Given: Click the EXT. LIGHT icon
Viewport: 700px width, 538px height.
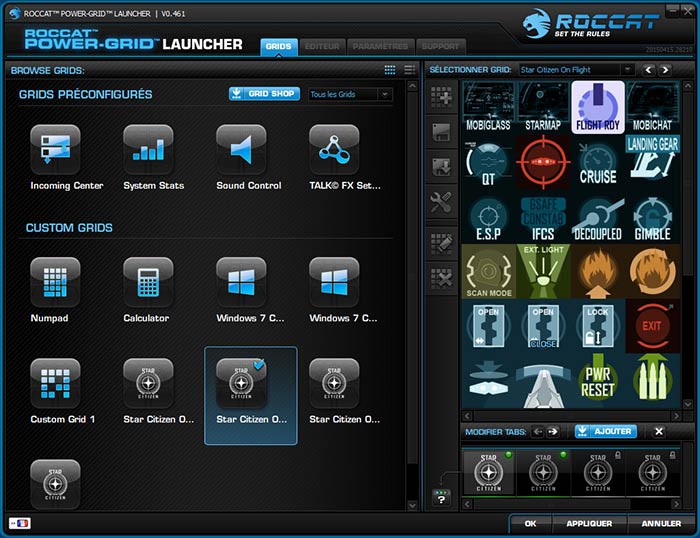Looking at the screenshot, I should pyautogui.click(x=543, y=271).
